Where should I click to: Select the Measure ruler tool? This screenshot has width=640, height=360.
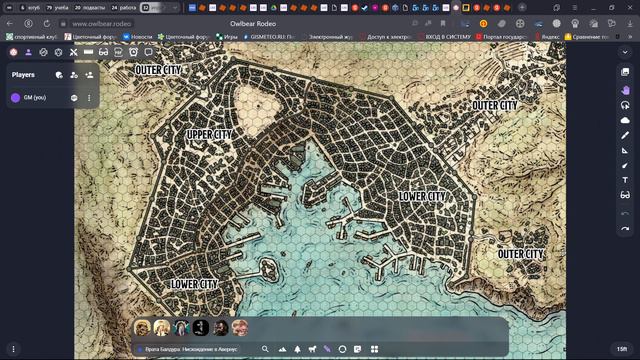pyautogui.click(x=625, y=151)
